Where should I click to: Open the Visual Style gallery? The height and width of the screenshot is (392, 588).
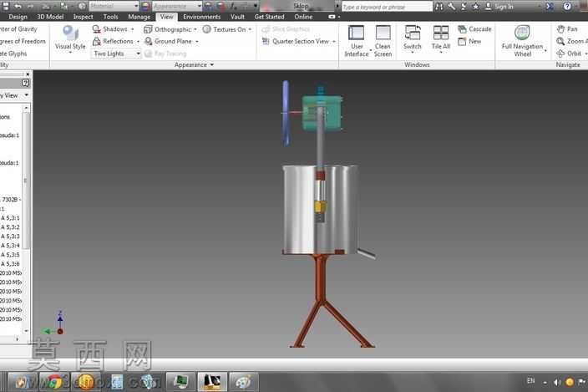pos(70,38)
